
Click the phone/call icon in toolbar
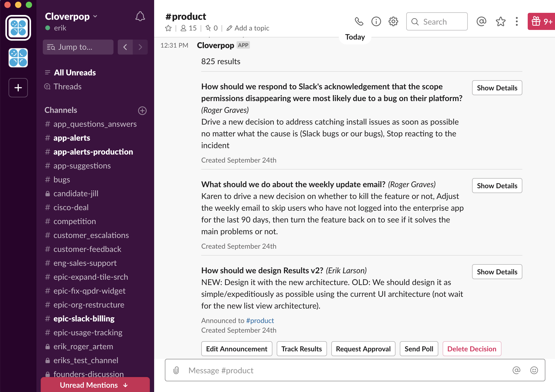359,21
